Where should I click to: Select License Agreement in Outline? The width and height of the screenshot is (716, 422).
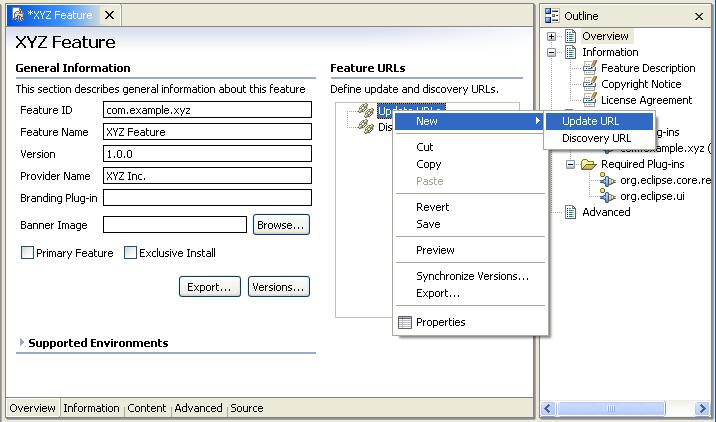click(x=646, y=100)
